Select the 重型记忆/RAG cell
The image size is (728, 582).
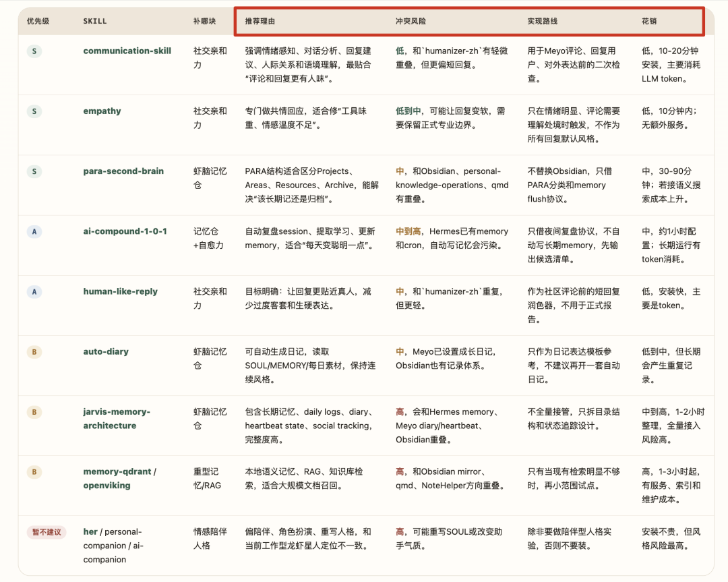click(x=207, y=478)
